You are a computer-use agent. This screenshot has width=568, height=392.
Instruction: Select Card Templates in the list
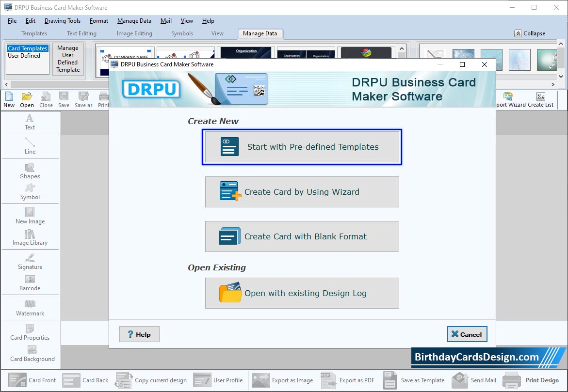click(x=28, y=48)
